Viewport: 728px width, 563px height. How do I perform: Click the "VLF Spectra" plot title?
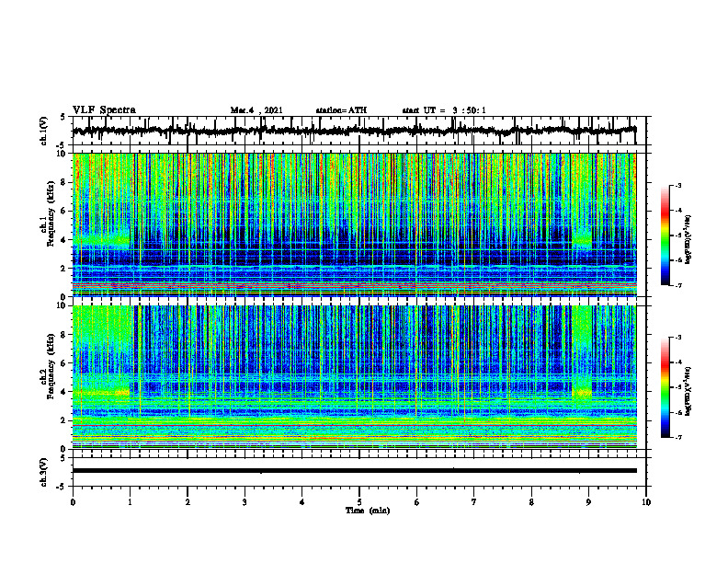point(104,110)
